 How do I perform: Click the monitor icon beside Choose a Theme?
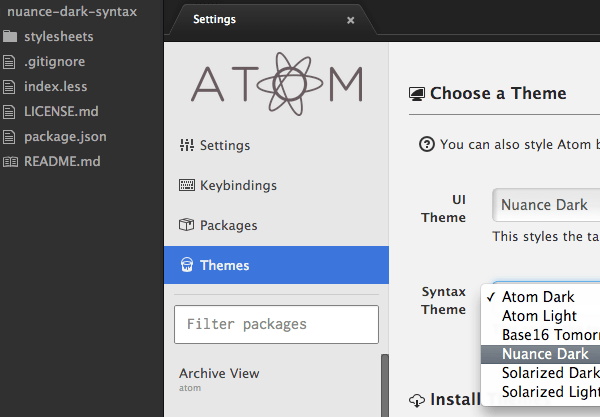(417, 94)
